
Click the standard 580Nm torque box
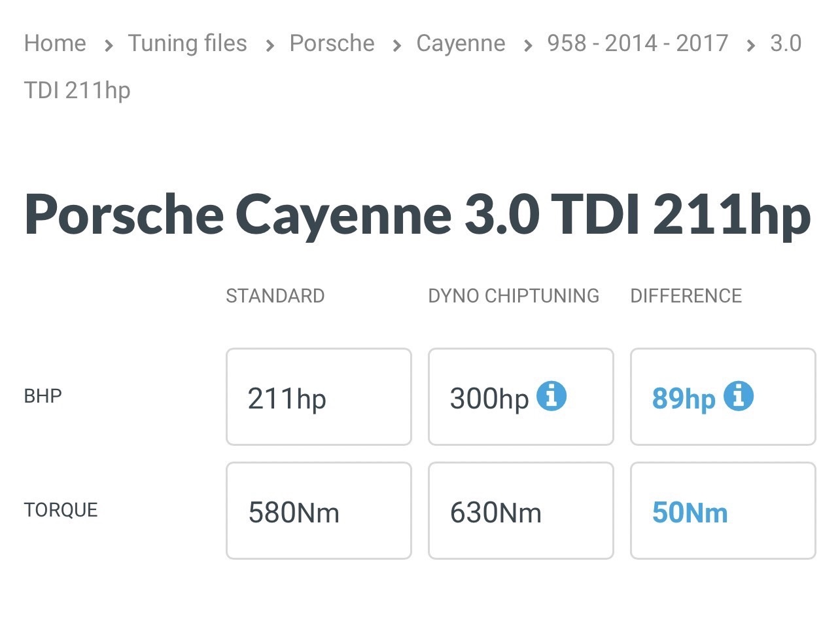pos(319,511)
